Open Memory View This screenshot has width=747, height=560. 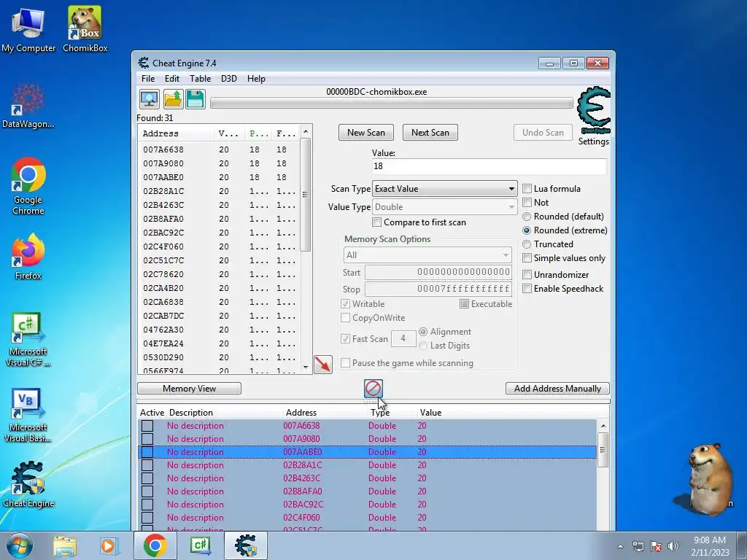click(x=189, y=389)
